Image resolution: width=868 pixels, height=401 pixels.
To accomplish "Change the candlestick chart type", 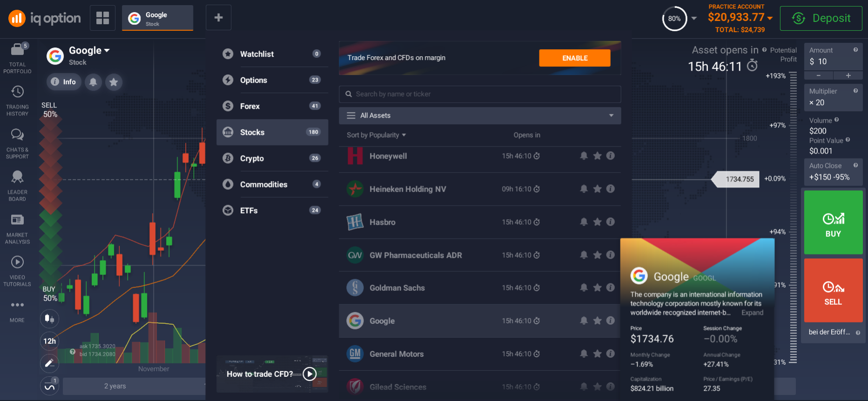I will pos(49,319).
